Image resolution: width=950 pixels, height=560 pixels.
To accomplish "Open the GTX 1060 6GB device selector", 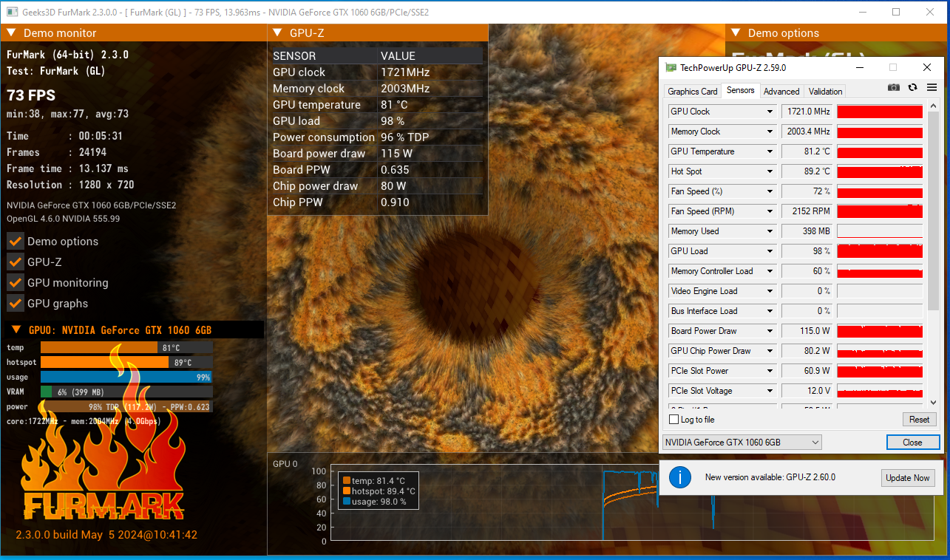I will (x=742, y=443).
